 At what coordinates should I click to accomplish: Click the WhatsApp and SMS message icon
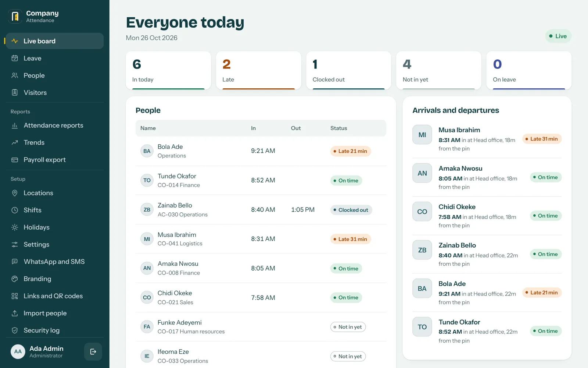15,262
